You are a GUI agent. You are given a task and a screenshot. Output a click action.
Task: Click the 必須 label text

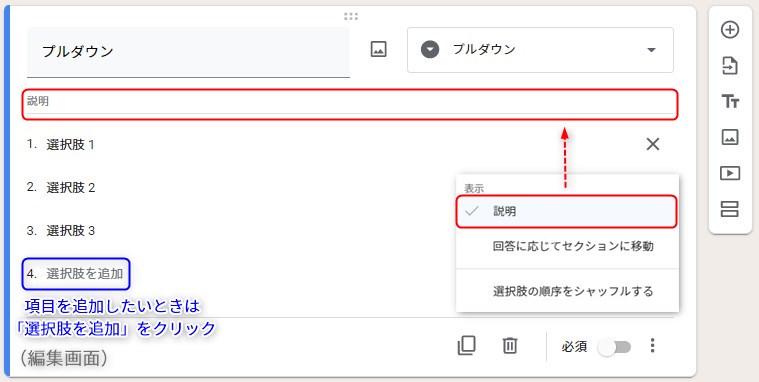pyautogui.click(x=575, y=347)
